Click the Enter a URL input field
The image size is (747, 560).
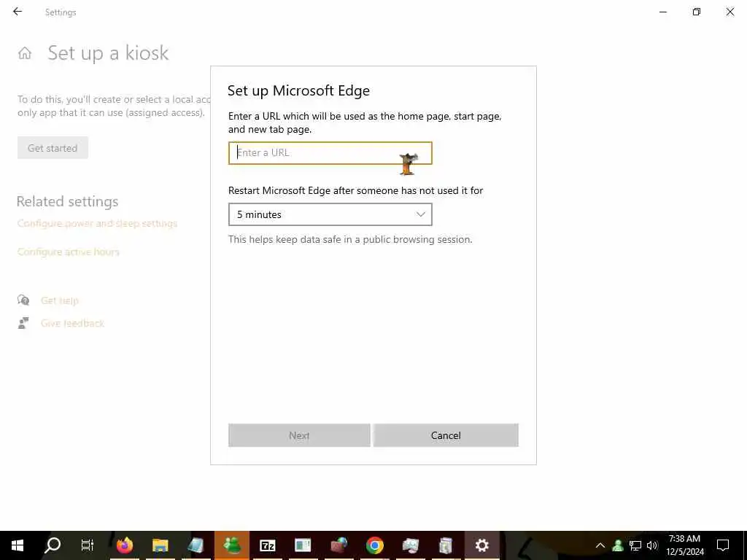330,153
